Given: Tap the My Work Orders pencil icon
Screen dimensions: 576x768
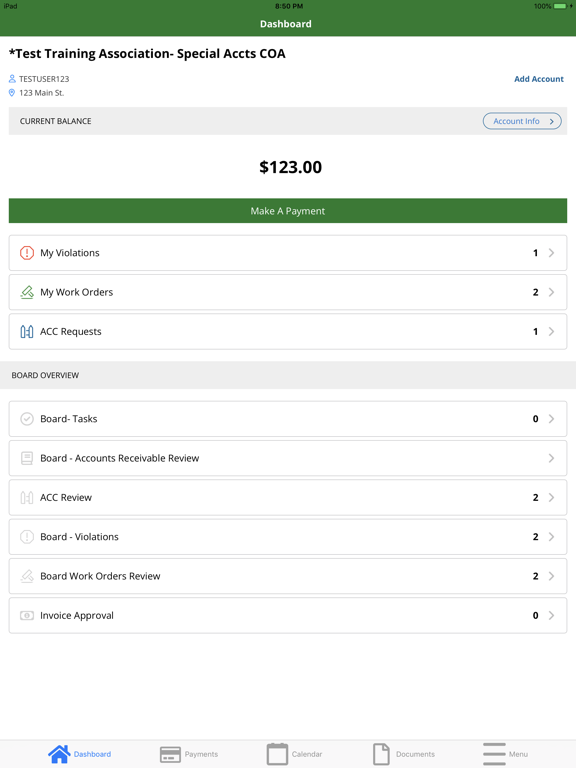Looking at the screenshot, I should click(27, 292).
